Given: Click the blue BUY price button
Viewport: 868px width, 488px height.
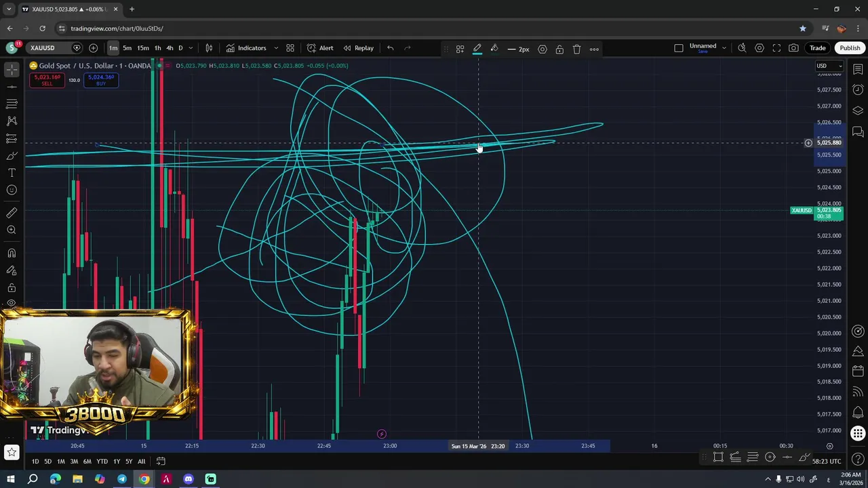Looking at the screenshot, I should point(101,80).
